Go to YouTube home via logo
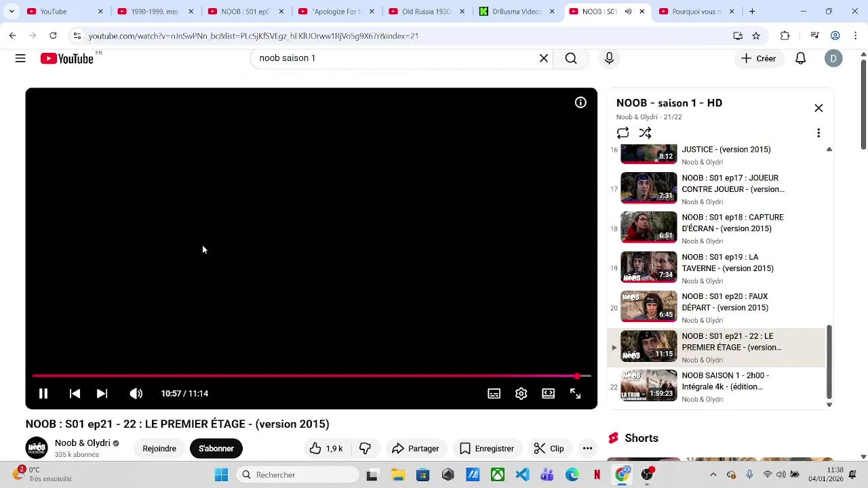 [x=66, y=59]
